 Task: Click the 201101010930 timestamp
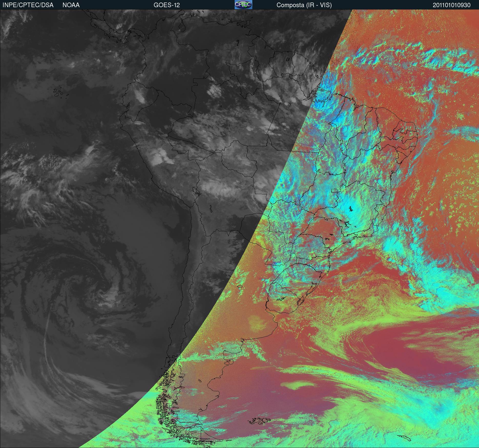(452, 5)
